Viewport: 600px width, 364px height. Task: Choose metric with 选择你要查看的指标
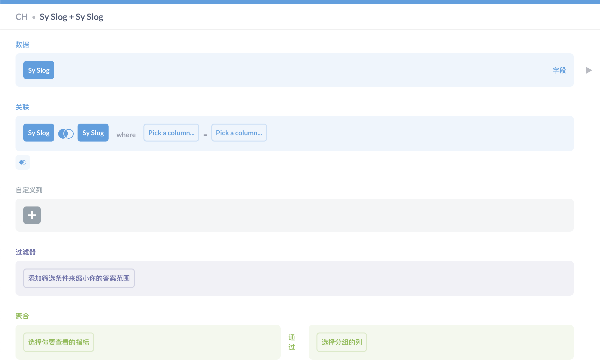click(x=58, y=342)
